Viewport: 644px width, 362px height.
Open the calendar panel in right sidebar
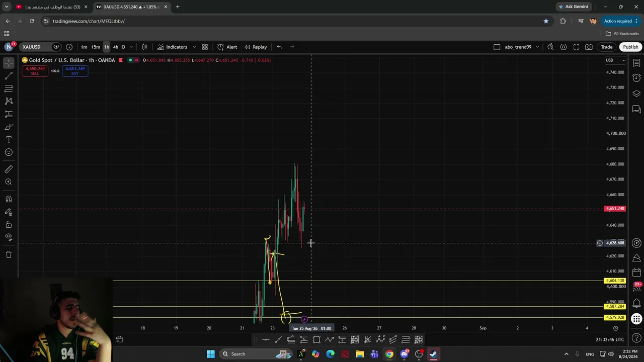636,273
